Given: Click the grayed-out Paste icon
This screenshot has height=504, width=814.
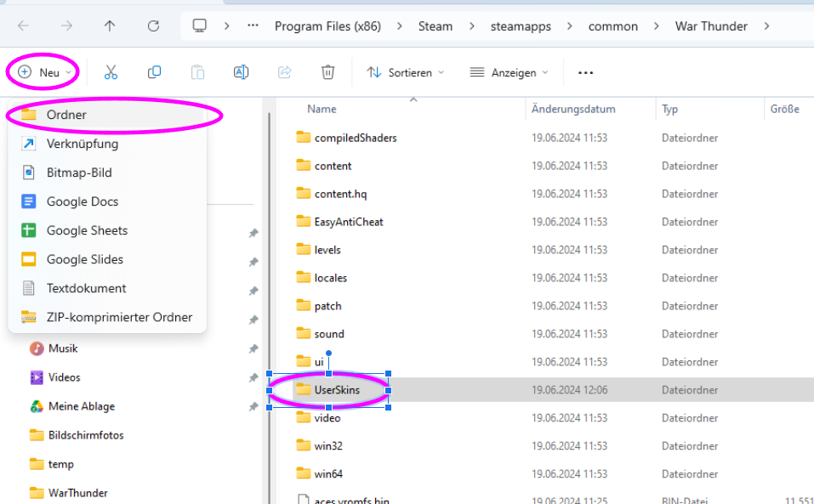Looking at the screenshot, I should (x=197, y=72).
